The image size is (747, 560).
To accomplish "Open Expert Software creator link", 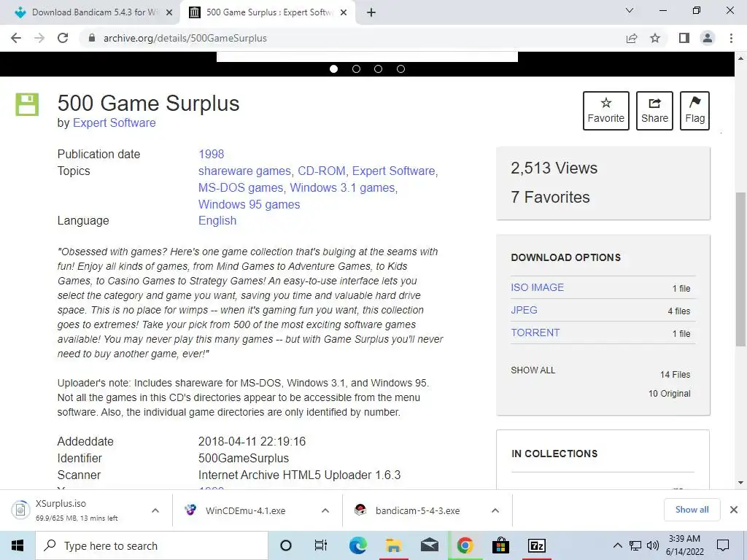I will 114,122.
